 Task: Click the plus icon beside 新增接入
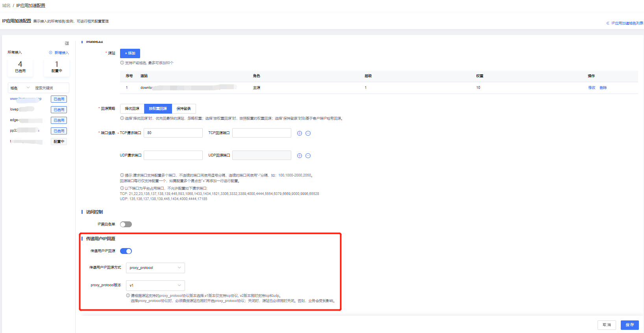pos(50,53)
